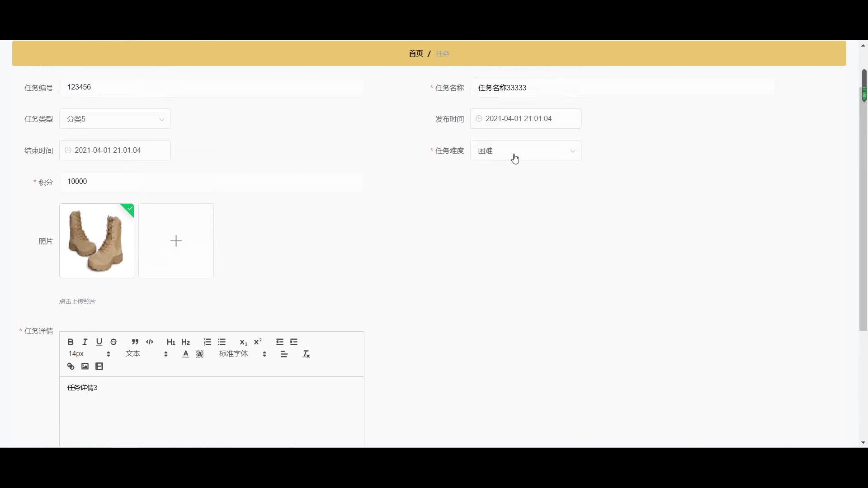Clear text formatting

click(306, 354)
